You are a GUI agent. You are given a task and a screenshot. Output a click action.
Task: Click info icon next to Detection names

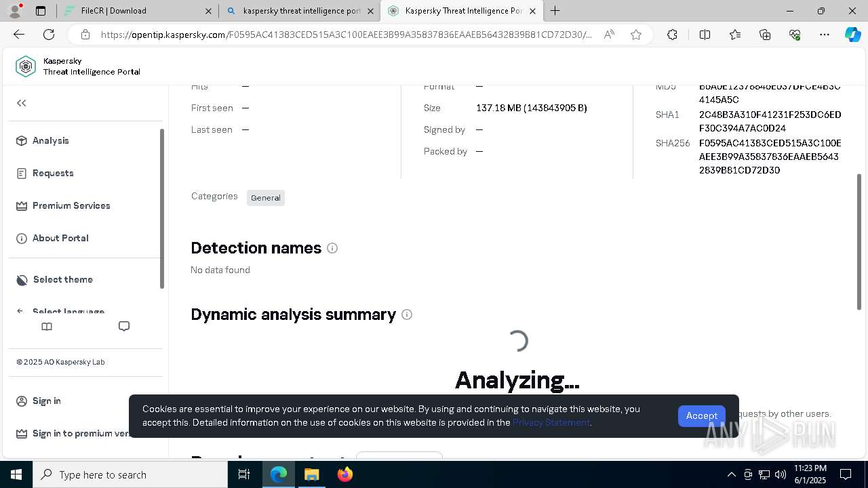[332, 248]
